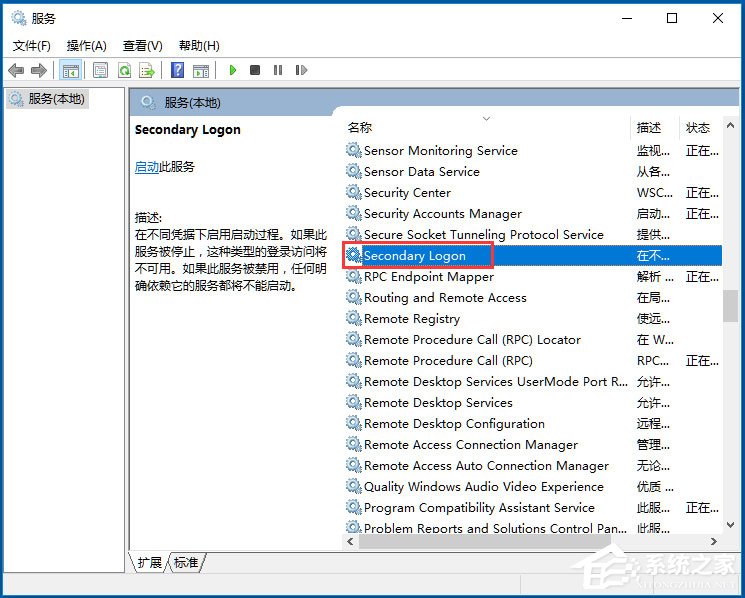Click the Show/Hide Action Pane icon
The height and width of the screenshot is (598, 745).
point(201,70)
